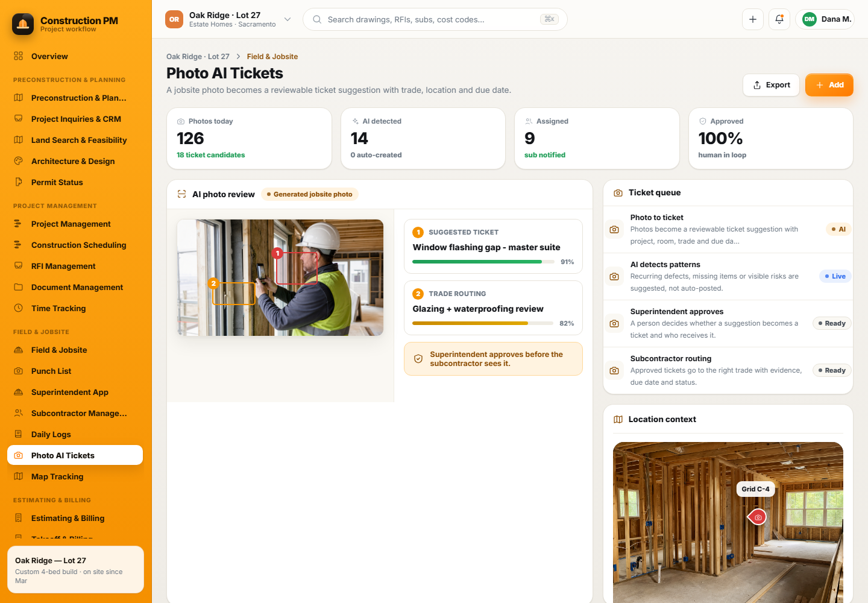The image size is (868, 603).
Task: Click the Oak Ridge — Lot 27 sidebar card
Action: pos(75,570)
